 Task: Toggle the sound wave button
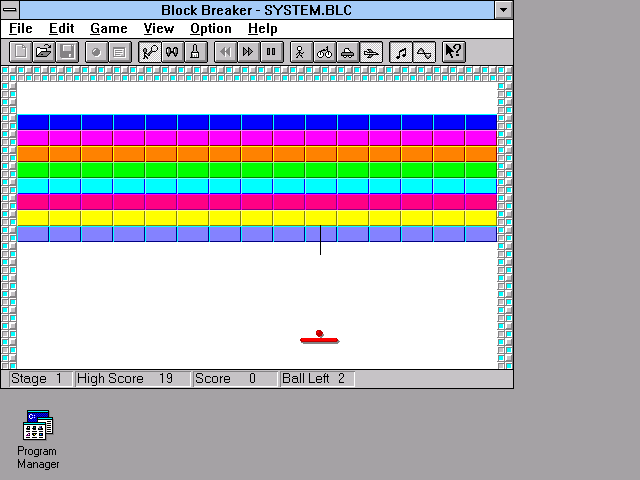point(424,51)
